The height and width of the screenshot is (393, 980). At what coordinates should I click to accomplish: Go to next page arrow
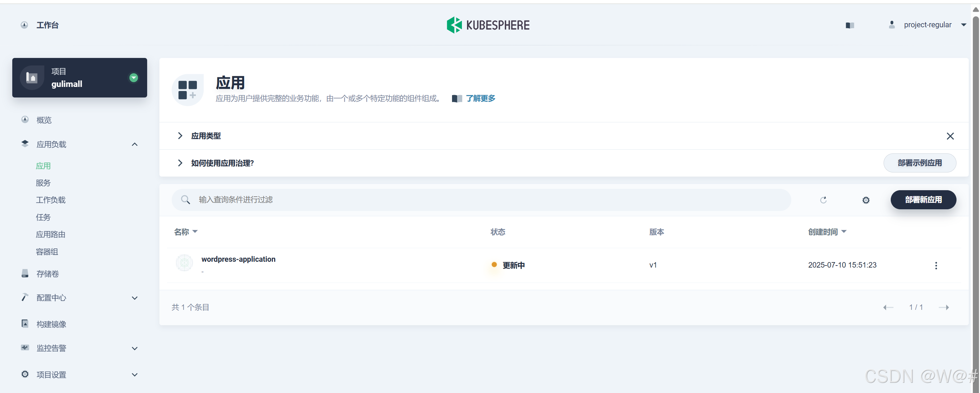(x=944, y=307)
